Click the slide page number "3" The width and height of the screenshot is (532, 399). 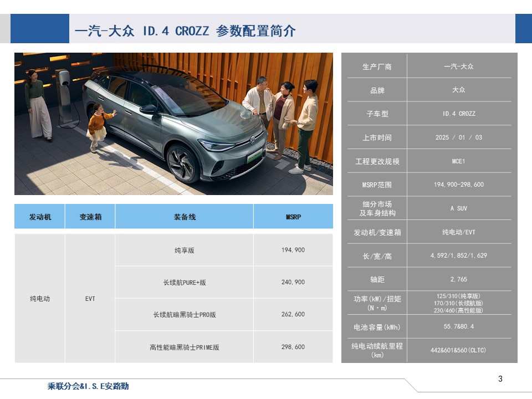click(500, 379)
